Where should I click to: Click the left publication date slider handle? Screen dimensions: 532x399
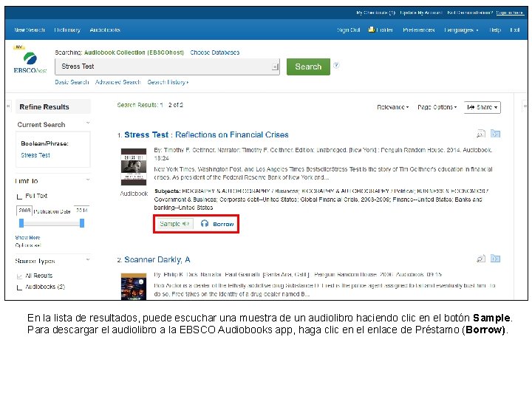21,223
